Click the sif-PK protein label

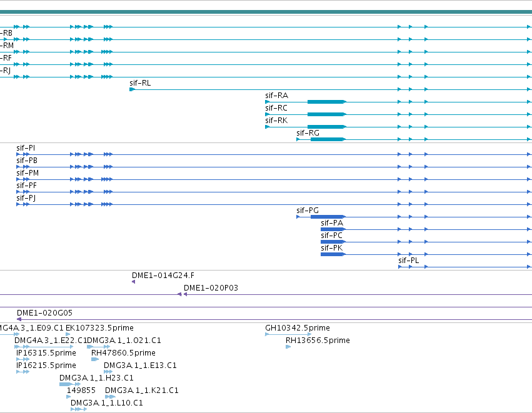[331, 248]
